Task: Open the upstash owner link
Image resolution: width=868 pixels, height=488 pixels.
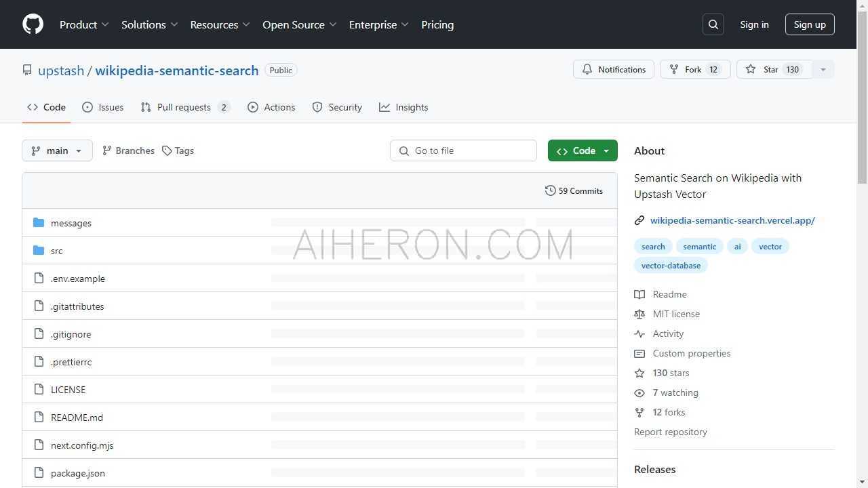Action: (x=61, y=70)
